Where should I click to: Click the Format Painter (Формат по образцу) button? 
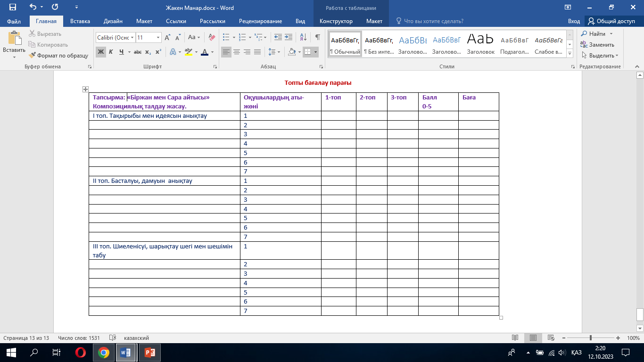[58, 55]
